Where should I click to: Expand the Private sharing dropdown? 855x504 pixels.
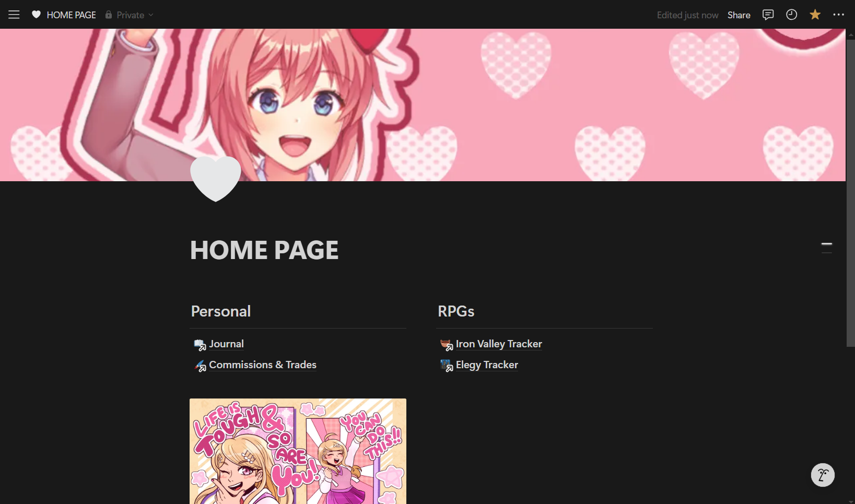pos(130,15)
